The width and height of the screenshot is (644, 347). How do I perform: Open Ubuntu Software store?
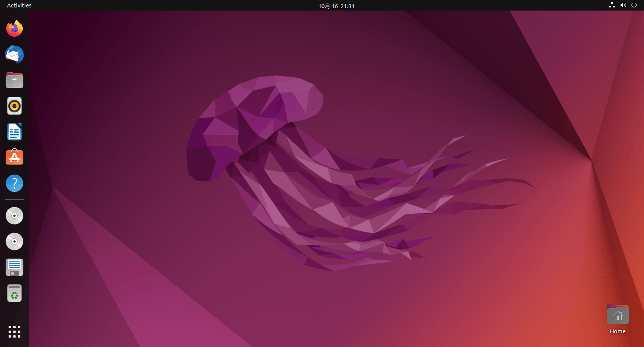pos(14,157)
